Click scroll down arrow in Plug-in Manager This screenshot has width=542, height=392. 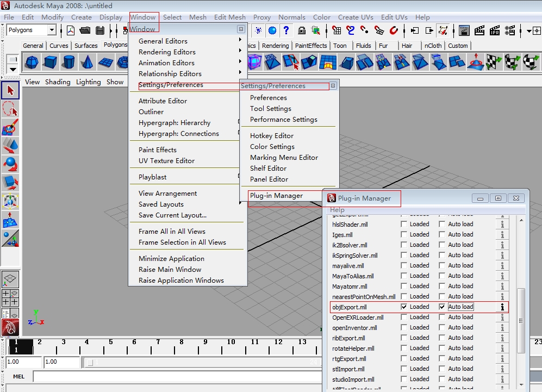tap(521, 385)
